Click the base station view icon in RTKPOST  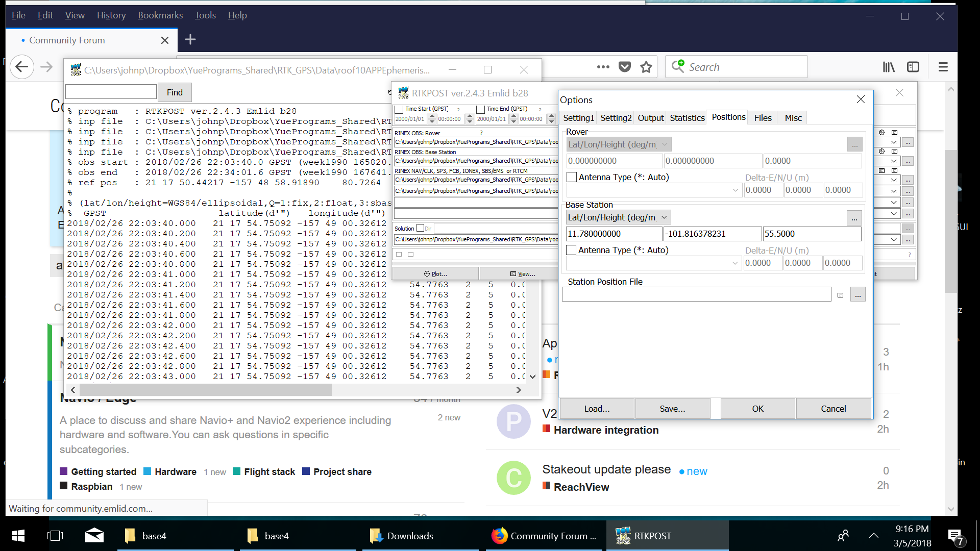click(894, 152)
